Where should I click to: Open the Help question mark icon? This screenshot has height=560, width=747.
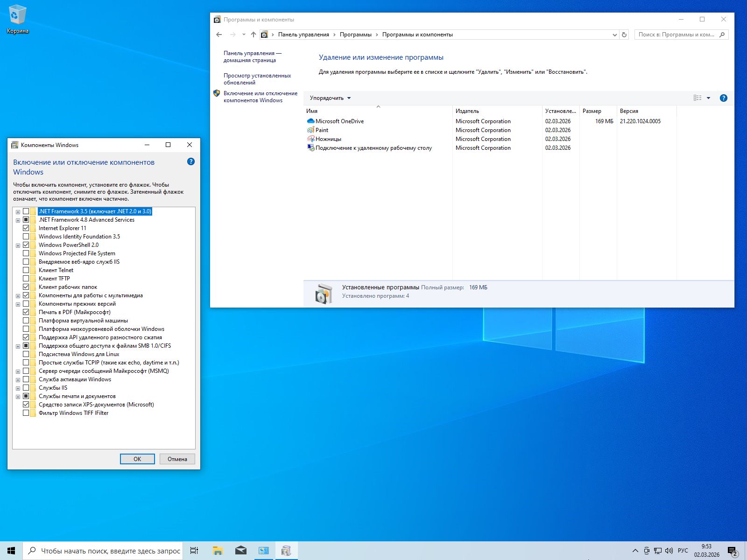[724, 98]
